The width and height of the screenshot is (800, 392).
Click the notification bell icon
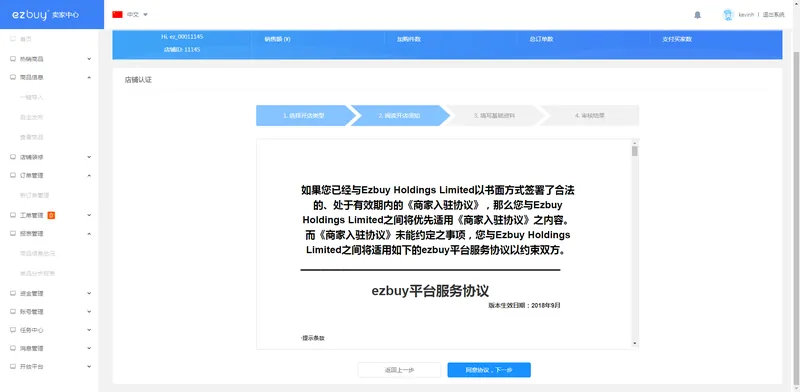tap(697, 15)
